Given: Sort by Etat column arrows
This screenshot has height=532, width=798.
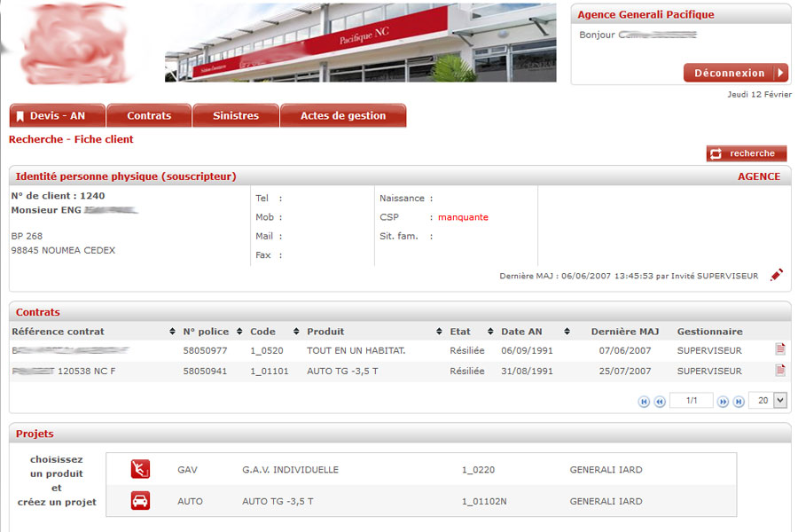Looking at the screenshot, I should 490,332.
